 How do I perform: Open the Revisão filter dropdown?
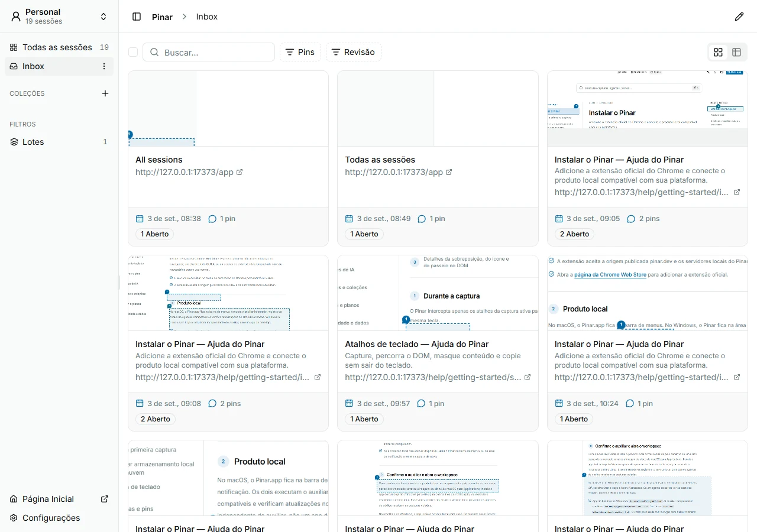click(354, 52)
